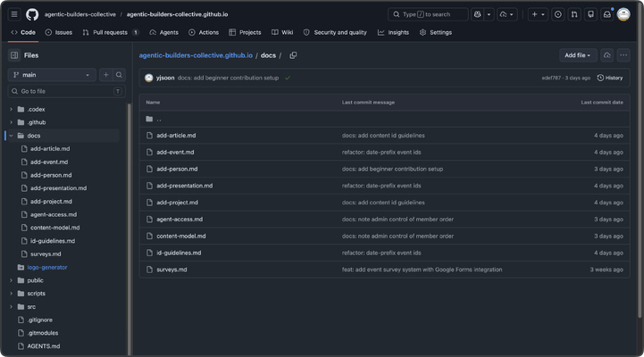The width and height of the screenshot is (644, 357).
Task: Open the Add file dropdown
Action: (578, 55)
